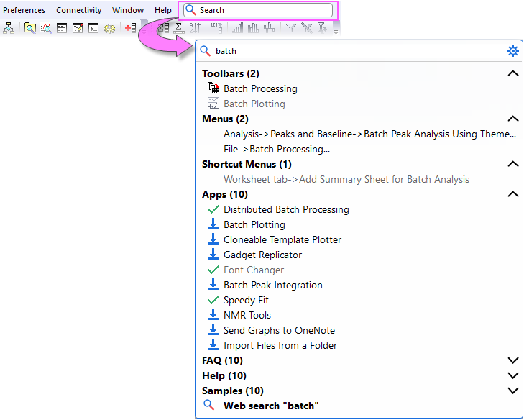Viewport: 524px width, 420px height.
Task: Collapse the Shortcut Menus (1) section
Action: tap(513, 164)
